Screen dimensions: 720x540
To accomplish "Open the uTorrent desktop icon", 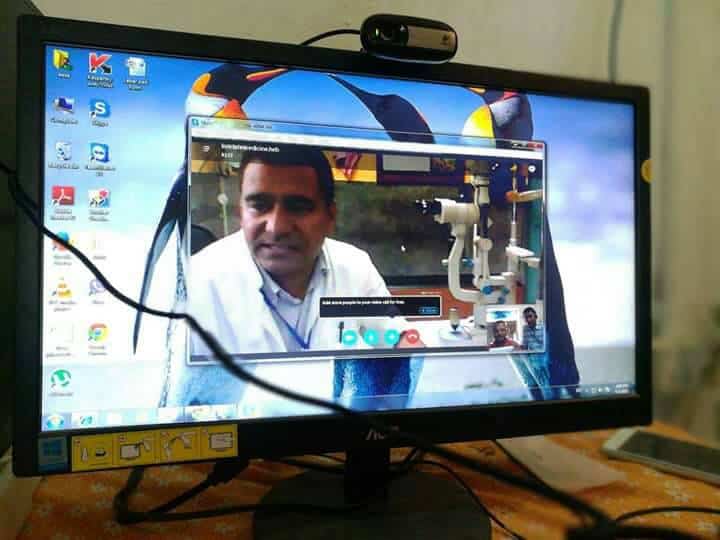I will (x=61, y=380).
